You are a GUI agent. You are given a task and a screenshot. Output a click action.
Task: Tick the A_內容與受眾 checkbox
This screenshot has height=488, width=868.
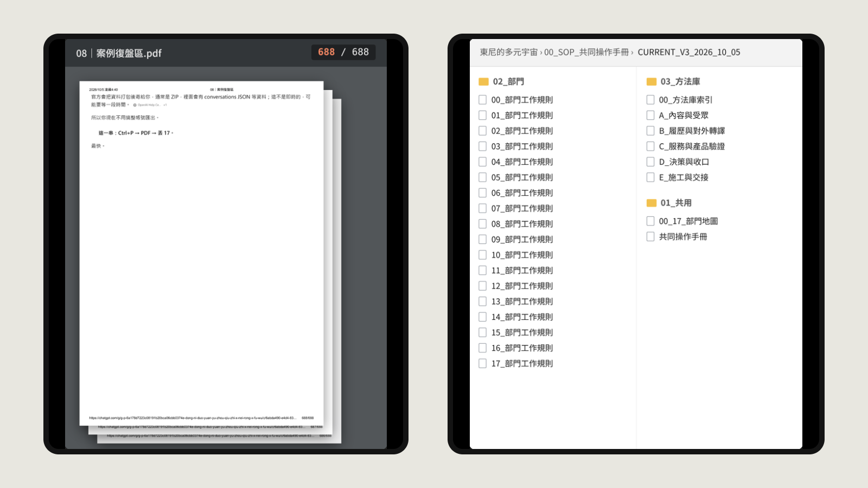(x=650, y=115)
